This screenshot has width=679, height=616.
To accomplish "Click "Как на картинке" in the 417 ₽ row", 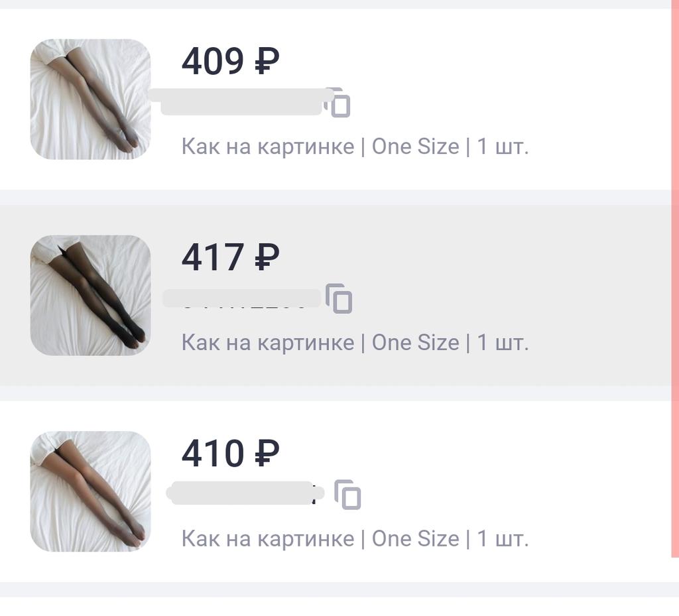I will coord(267,343).
